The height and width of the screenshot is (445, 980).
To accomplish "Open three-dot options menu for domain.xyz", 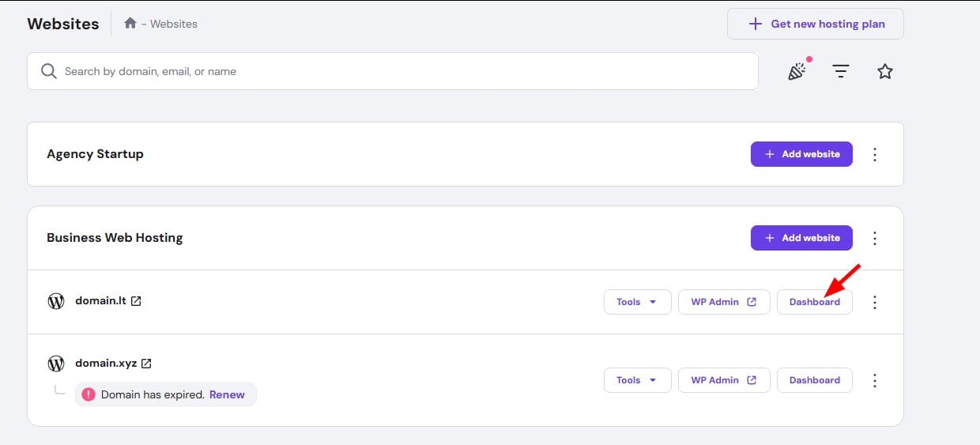I will [875, 380].
